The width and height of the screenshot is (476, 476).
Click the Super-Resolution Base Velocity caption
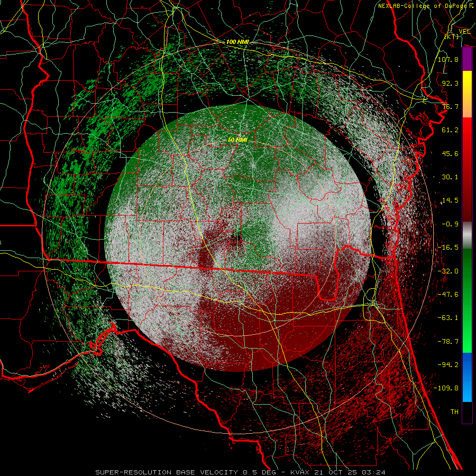241,472
